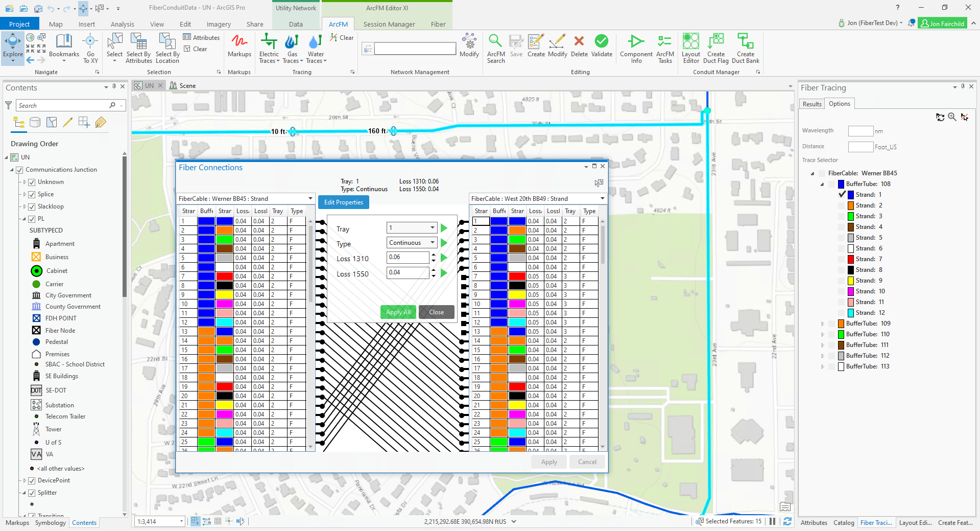This screenshot has height=531, width=980.
Task: Open the Attributes pane from ribbon
Action: (x=201, y=37)
